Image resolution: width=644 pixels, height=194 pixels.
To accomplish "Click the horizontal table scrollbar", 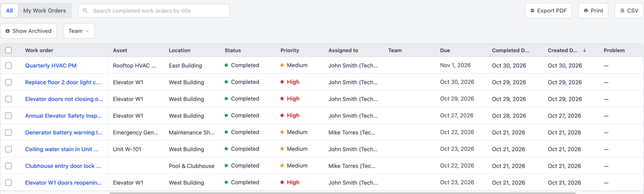I will point(342,193).
